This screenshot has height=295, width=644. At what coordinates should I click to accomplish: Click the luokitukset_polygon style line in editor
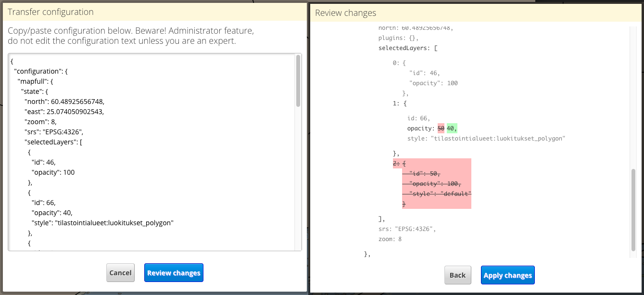[102, 223]
